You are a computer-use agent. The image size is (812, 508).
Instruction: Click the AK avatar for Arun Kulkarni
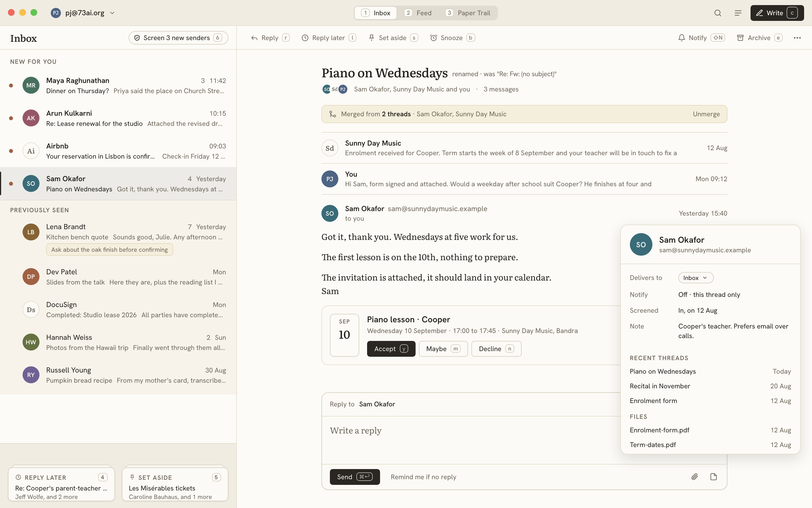pyautogui.click(x=31, y=118)
